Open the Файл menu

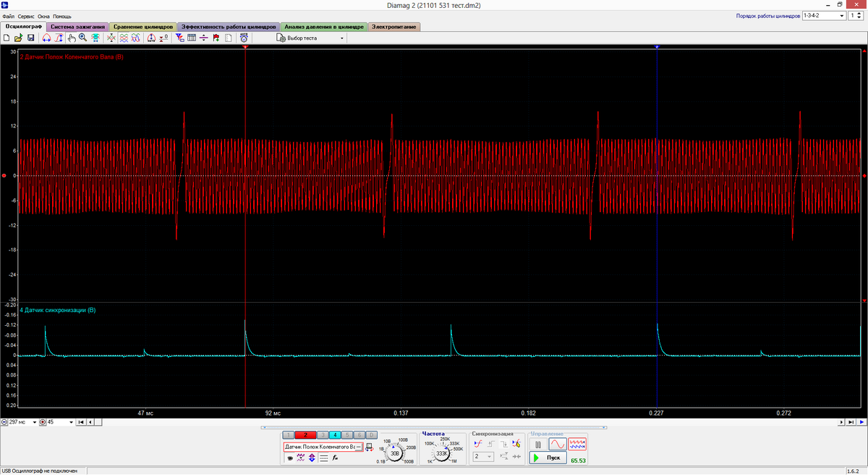(x=8, y=15)
